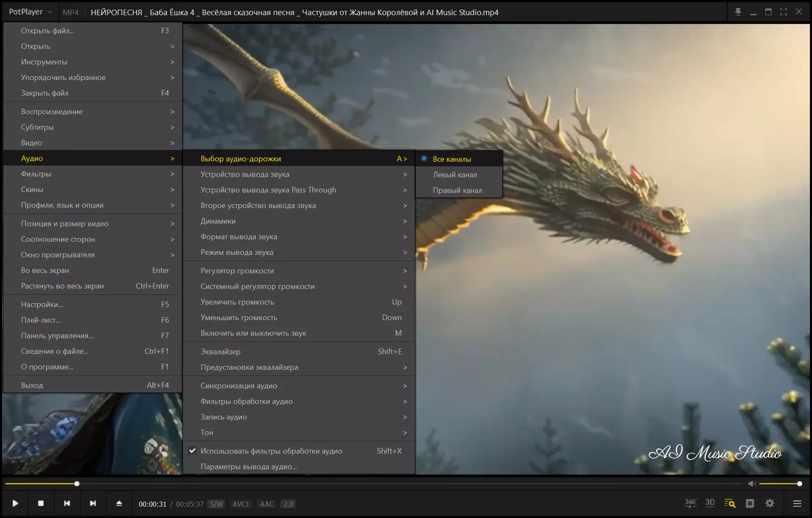
Task: Click the AAC audio codec label
Action: click(267, 504)
